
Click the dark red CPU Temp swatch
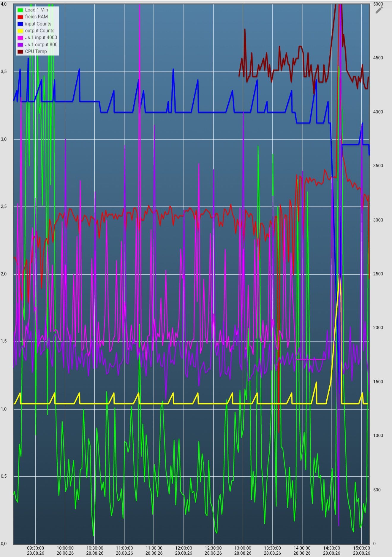[x=20, y=52]
